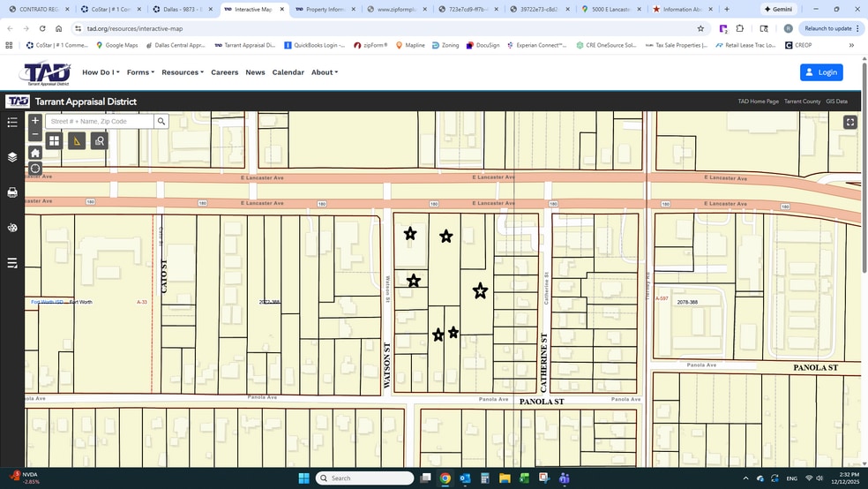Expand the How Do I dropdown
This screenshot has height=489, width=868.
(101, 72)
